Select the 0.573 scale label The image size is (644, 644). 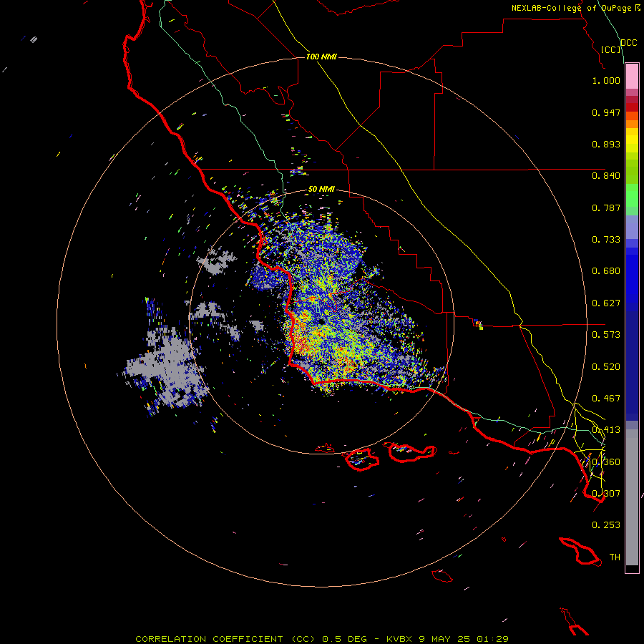[x=606, y=335]
